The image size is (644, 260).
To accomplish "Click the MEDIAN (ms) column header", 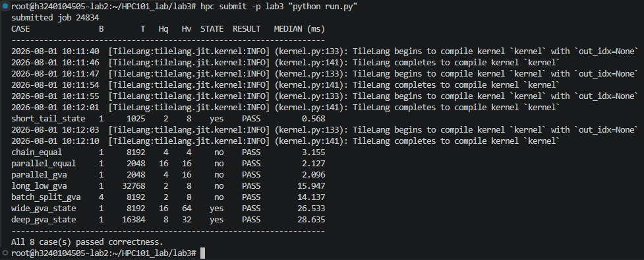I will click(299, 29).
